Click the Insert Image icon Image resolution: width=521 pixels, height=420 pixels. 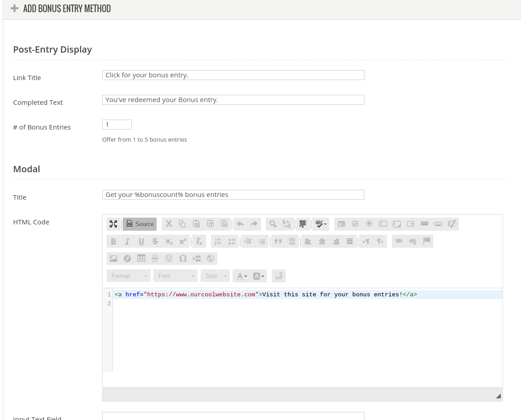pyautogui.click(x=113, y=259)
